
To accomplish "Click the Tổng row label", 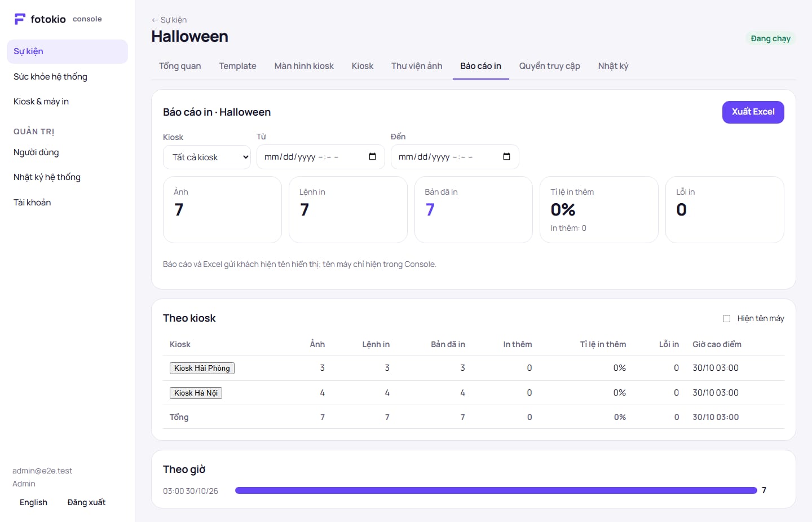I will click(179, 417).
